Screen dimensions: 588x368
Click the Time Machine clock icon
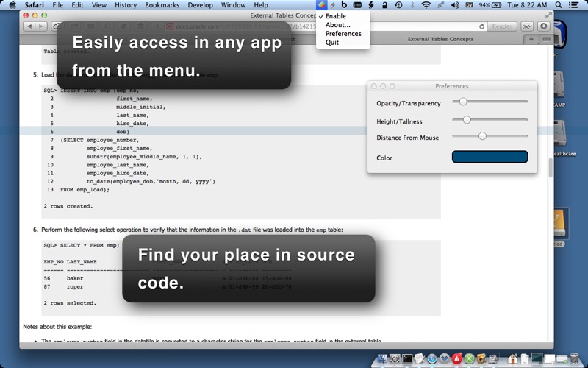tap(398, 5)
